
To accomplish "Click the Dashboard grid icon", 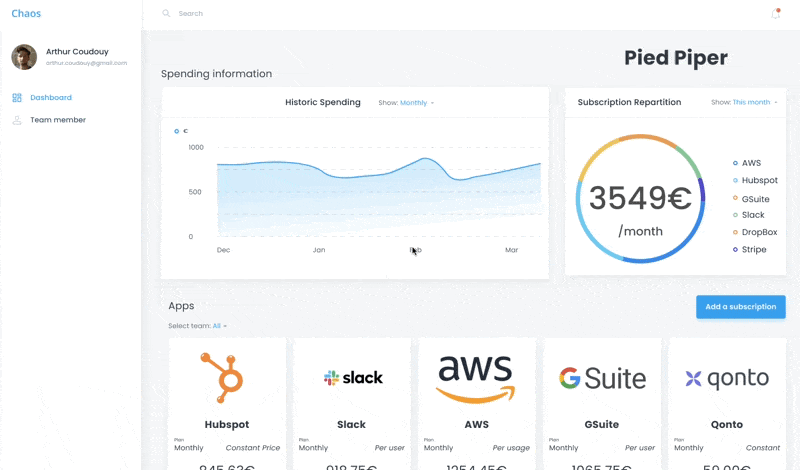I will [17, 97].
